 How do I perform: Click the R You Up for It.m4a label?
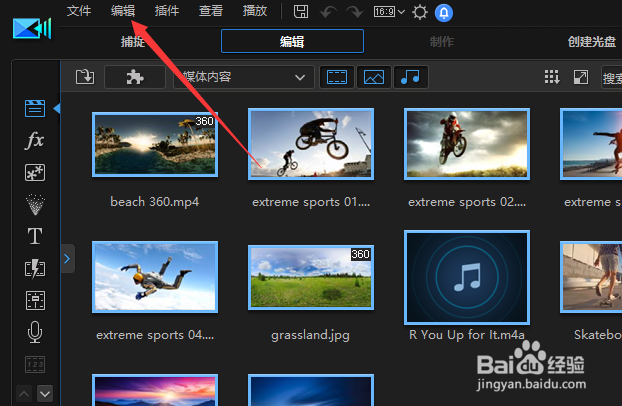coord(467,335)
